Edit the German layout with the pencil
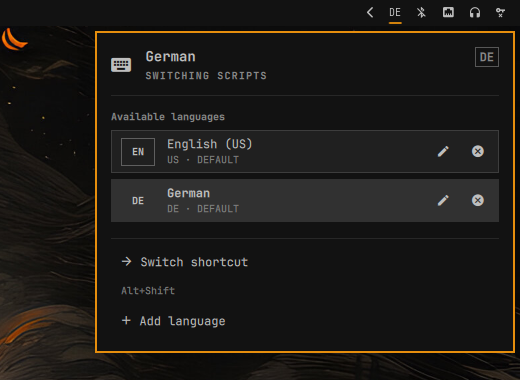This screenshot has width=520, height=380. pos(443,200)
